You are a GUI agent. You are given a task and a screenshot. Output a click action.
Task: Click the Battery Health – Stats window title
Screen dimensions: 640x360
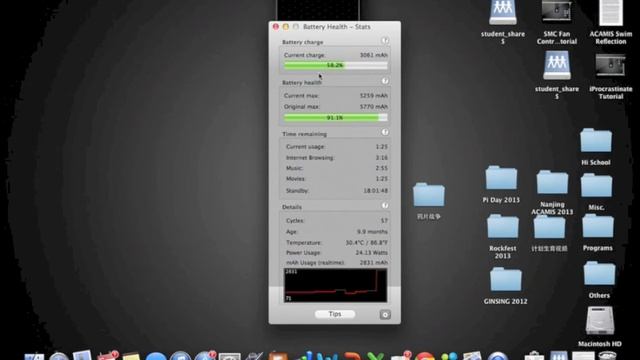(337, 27)
